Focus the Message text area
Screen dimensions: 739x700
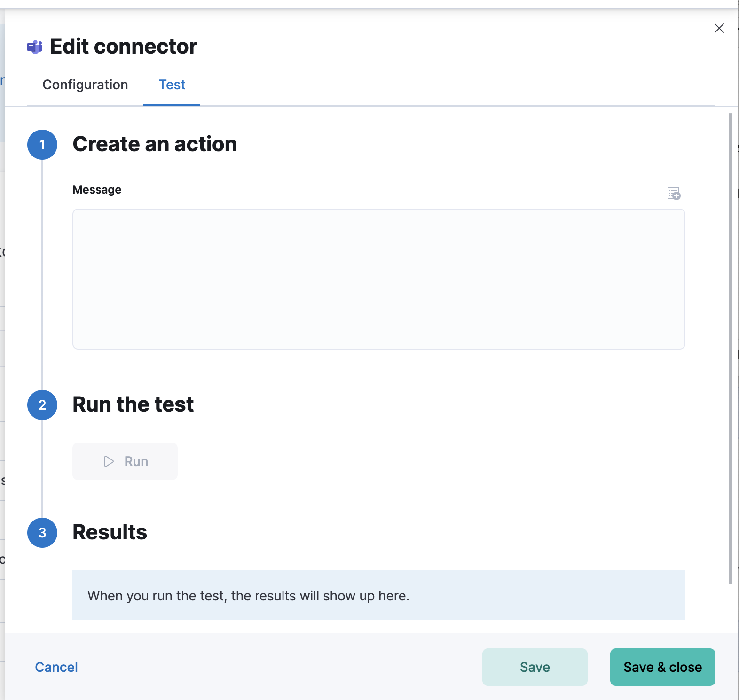(x=378, y=279)
